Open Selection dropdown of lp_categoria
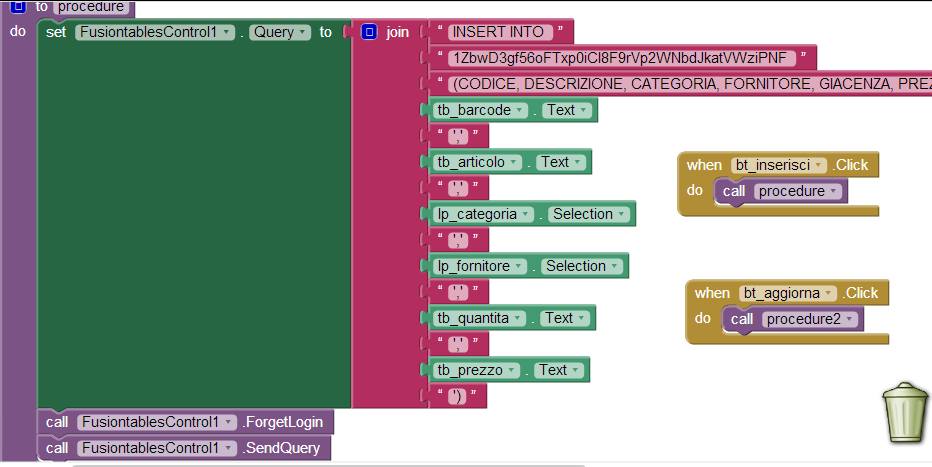Screen dimensions: 932x467 coord(589,214)
